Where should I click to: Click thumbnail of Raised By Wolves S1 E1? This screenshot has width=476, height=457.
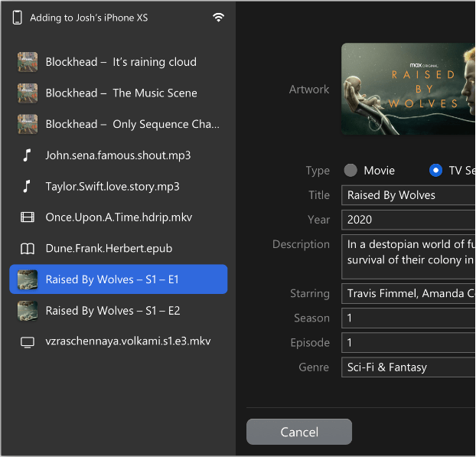(28, 279)
